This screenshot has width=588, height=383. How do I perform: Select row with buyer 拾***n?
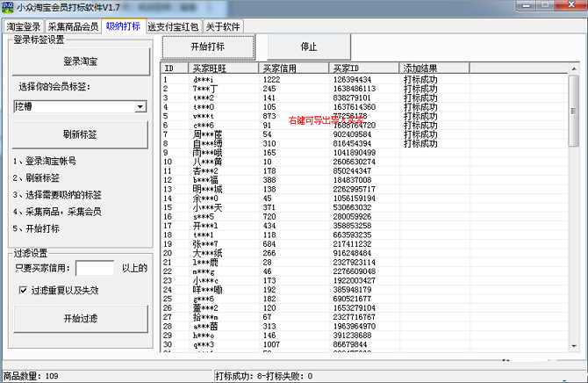tap(364, 317)
